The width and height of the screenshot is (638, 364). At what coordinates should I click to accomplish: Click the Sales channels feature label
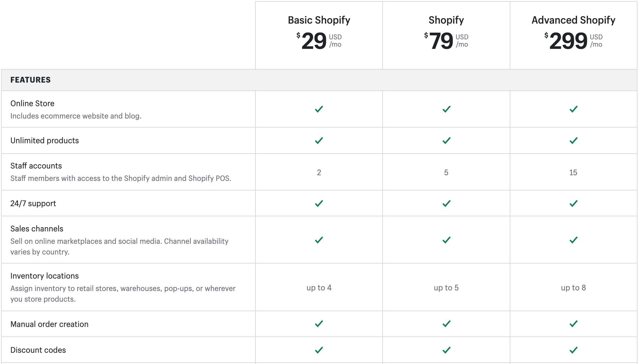37,229
